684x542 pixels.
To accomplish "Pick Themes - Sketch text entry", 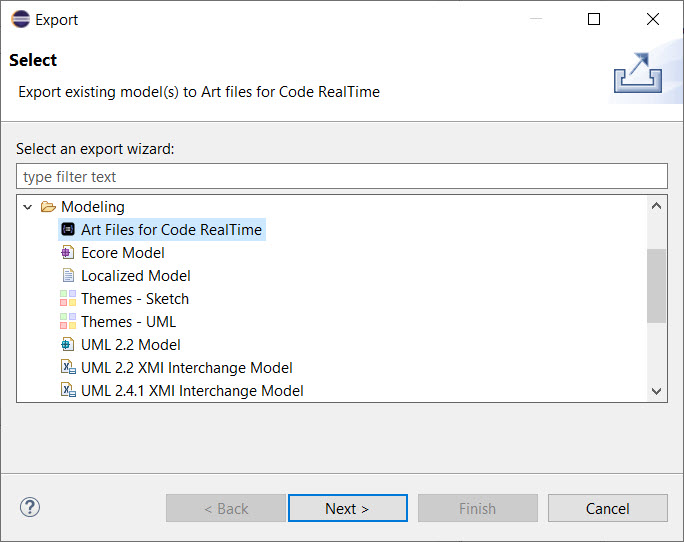I will [x=135, y=299].
